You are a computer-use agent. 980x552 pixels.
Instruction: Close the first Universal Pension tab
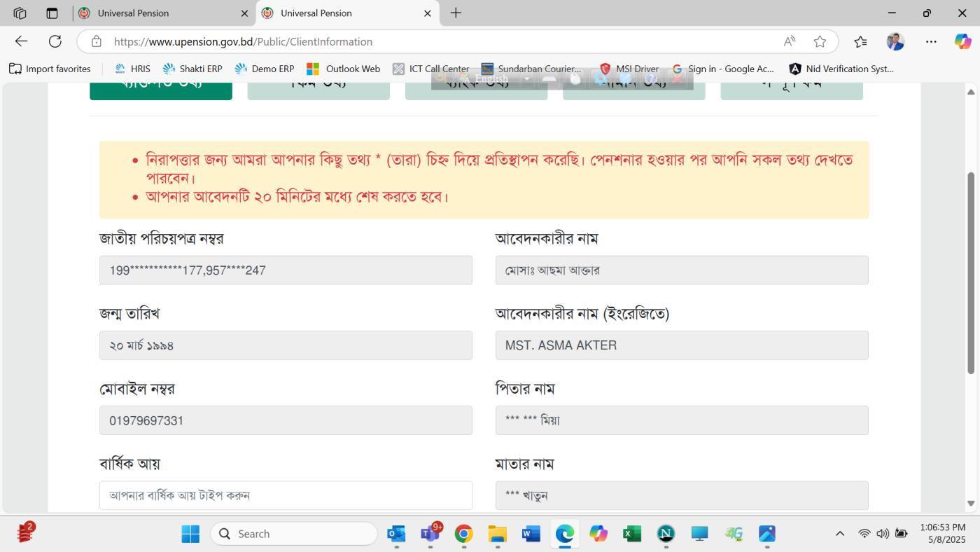(244, 13)
